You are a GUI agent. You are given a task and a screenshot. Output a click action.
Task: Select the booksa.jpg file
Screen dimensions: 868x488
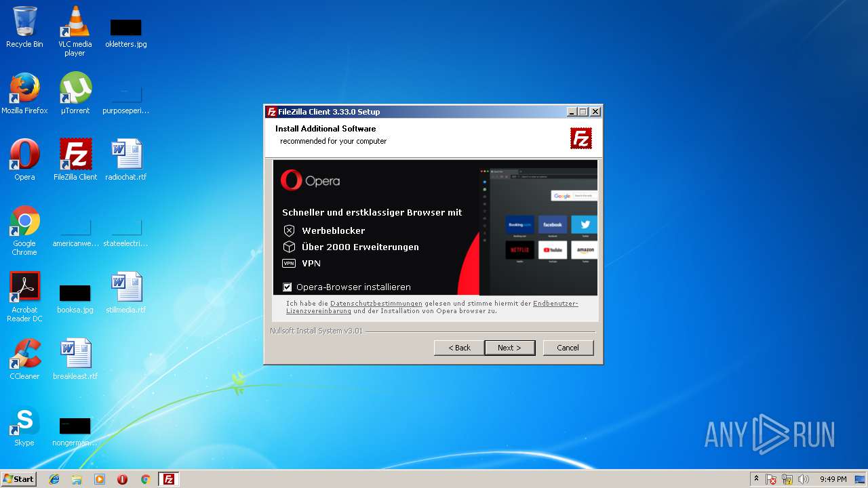click(x=75, y=299)
